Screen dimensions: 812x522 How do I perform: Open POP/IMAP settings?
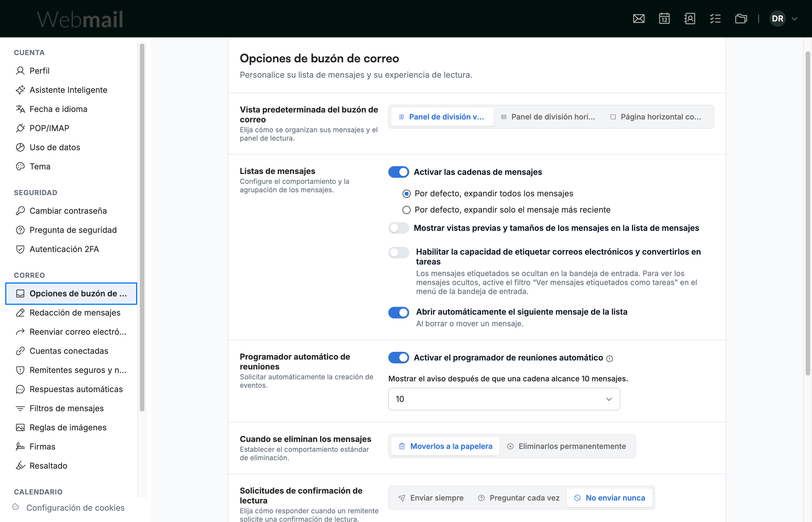[71, 128]
